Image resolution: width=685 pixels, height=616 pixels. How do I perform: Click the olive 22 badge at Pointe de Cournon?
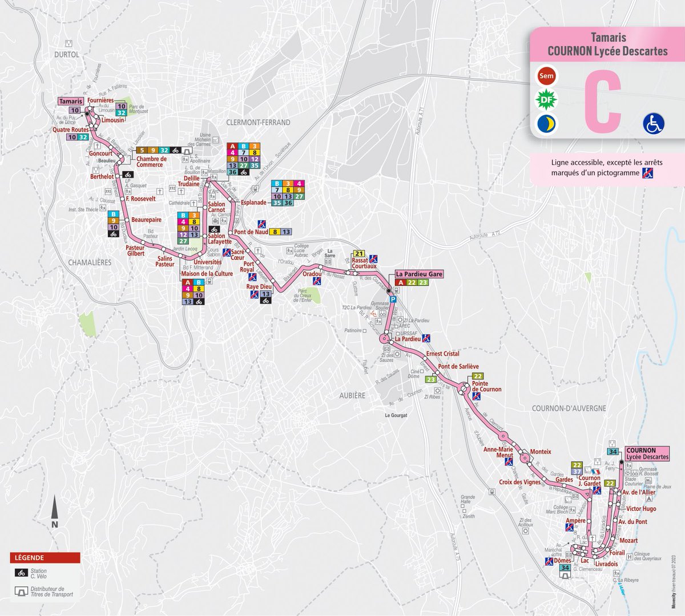pos(478,376)
